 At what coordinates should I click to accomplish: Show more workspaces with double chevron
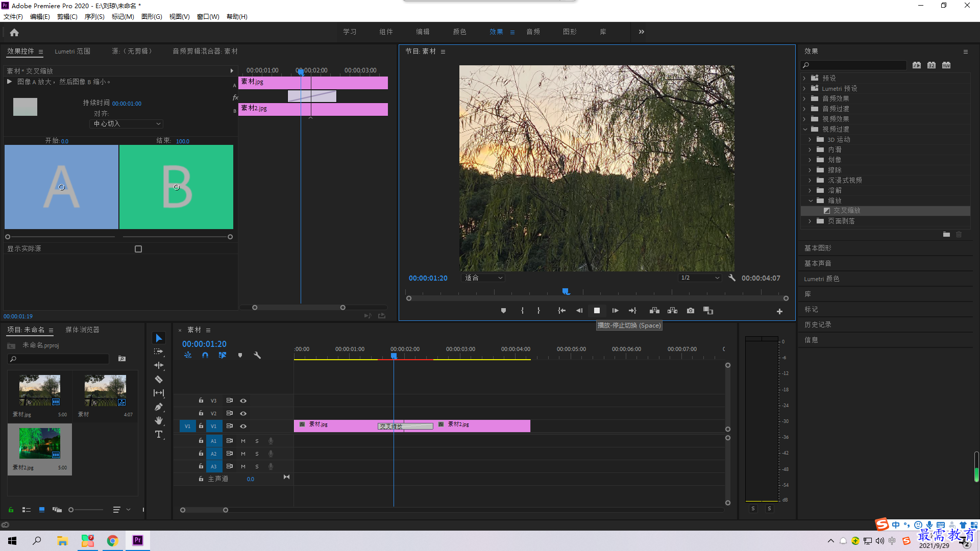(642, 32)
